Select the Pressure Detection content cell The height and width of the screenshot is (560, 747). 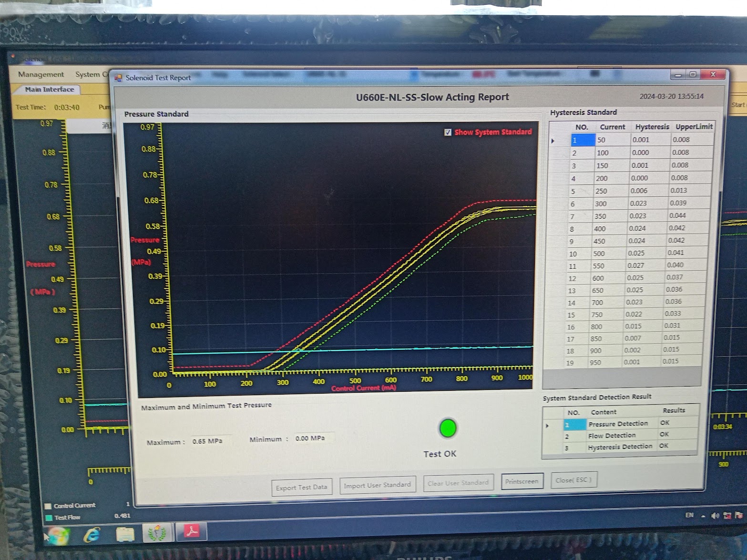tap(622, 424)
